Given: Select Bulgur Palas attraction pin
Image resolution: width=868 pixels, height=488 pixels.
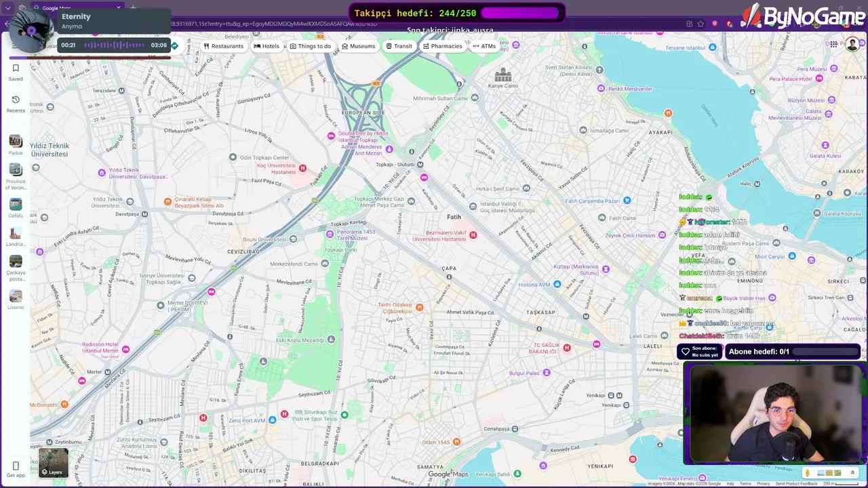Looking at the screenshot, I should tap(547, 373).
